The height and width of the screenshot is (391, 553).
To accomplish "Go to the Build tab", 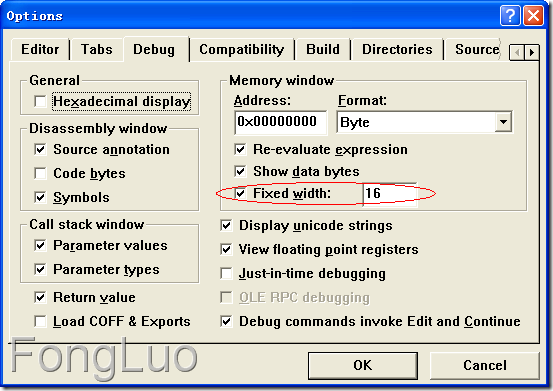I will click(x=323, y=49).
